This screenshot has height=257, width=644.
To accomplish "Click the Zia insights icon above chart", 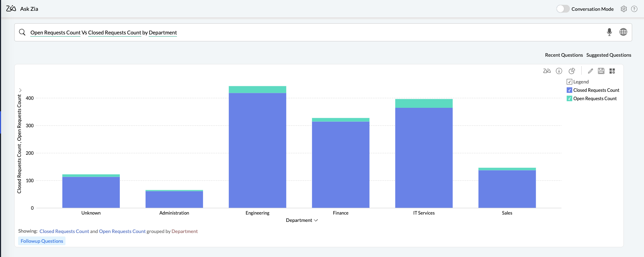I will pos(547,71).
